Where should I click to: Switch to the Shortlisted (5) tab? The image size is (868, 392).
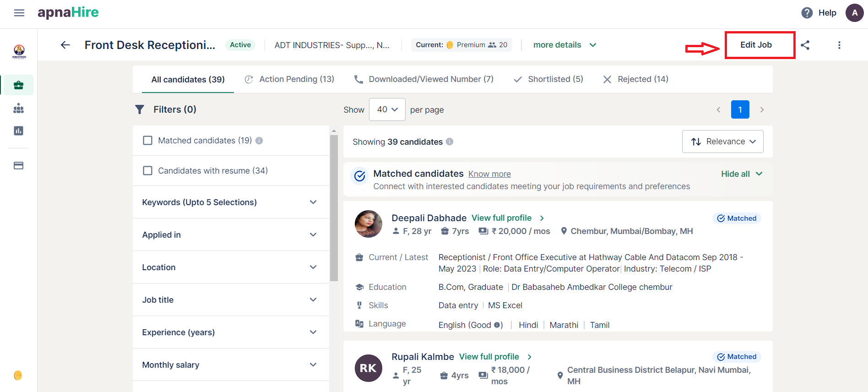(x=548, y=79)
